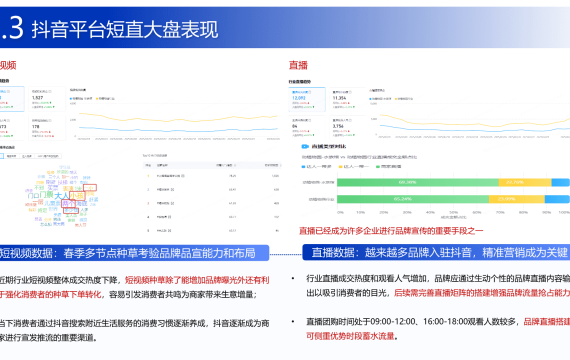This screenshot has height=360, width=570.
Task: Select the 178 short-video metric card
Action: (x=47, y=127)
